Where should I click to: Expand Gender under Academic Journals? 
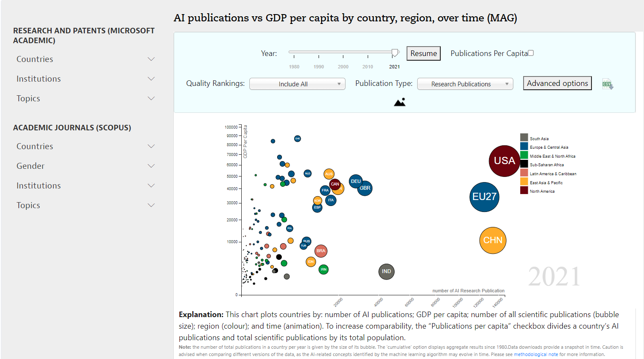point(85,166)
